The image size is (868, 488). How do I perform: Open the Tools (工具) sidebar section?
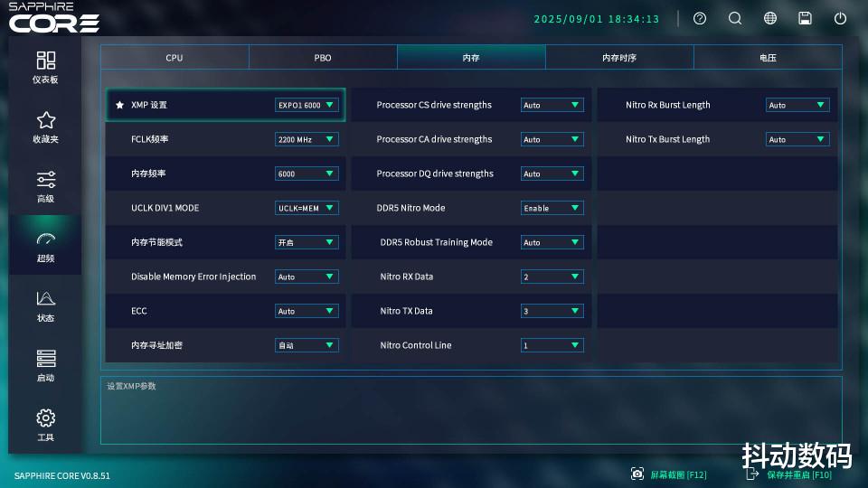[x=45, y=426]
